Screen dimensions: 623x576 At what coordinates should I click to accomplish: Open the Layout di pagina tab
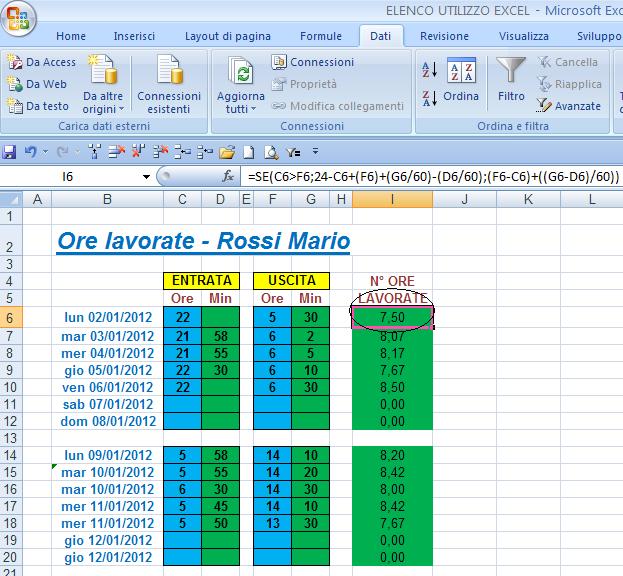(228, 36)
